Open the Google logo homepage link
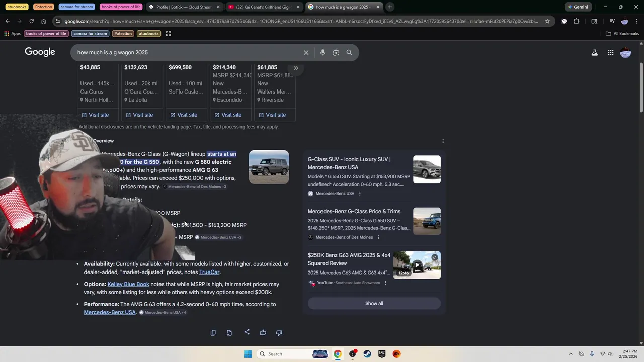 pos(40,52)
